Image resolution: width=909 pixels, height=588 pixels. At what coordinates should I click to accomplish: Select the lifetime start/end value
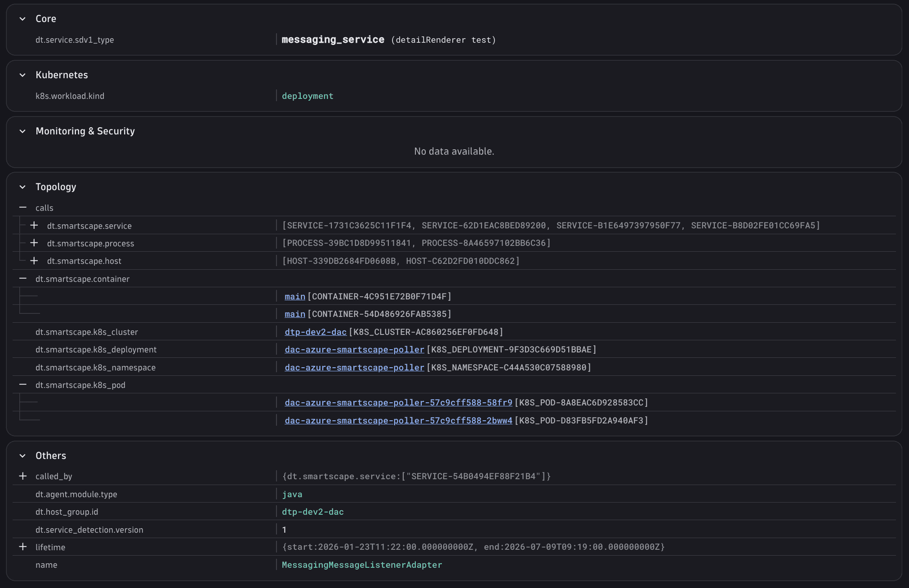(x=473, y=547)
